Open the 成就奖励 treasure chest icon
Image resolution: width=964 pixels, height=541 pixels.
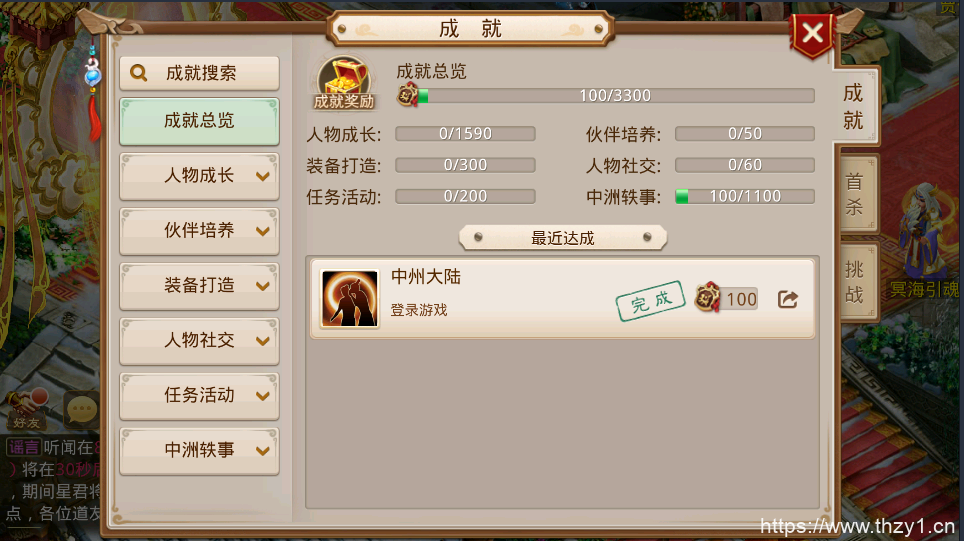[344, 84]
